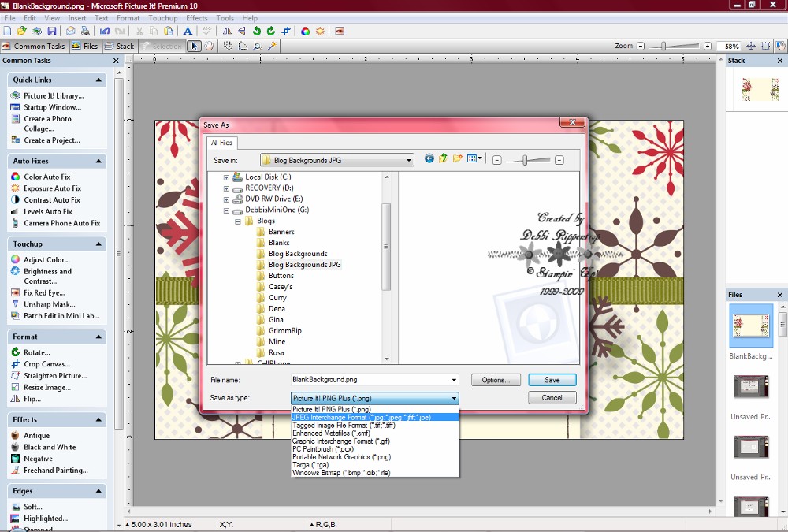
Task: Click the Open file folder icon
Action: point(21,32)
